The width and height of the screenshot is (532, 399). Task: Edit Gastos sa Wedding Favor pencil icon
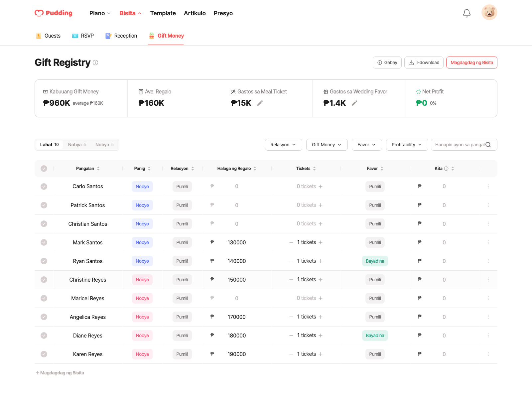(x=354, y=103)
